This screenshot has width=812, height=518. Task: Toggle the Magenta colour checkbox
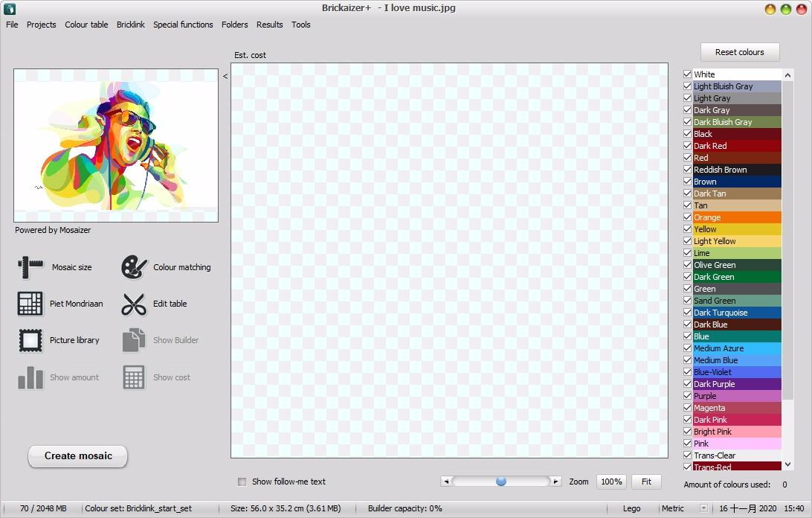(688, 408)
